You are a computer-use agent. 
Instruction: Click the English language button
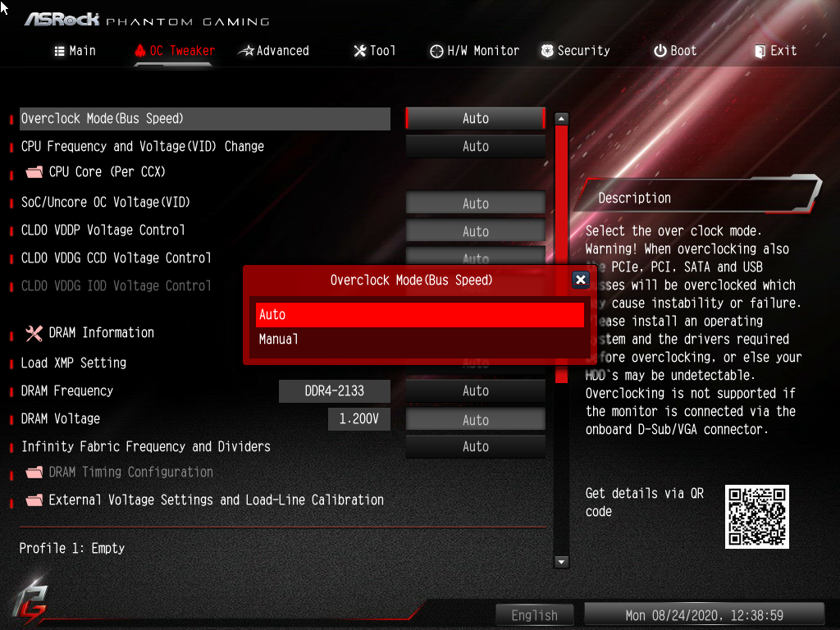coord(535,615)
